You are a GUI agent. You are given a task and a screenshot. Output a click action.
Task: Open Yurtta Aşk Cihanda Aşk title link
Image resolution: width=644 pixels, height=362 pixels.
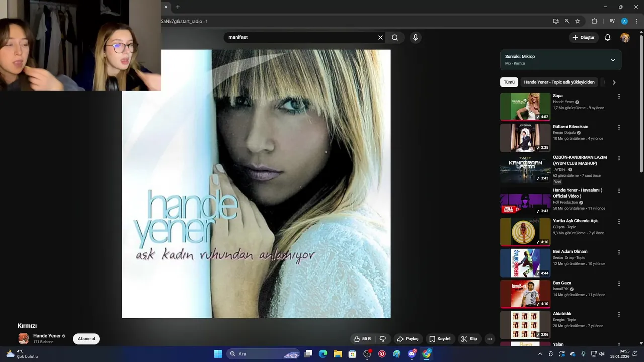coord(575,221)
